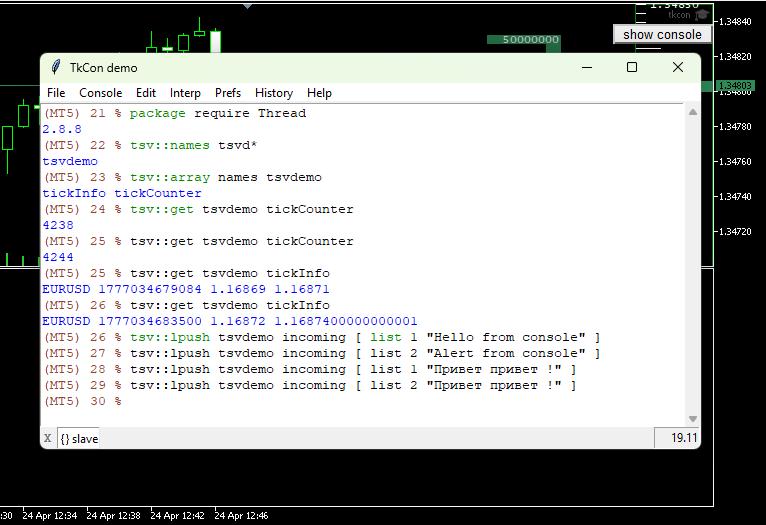The image size is (766, 525).
Task: Click the package require Thread command line
Action: (x=175, y=113)
